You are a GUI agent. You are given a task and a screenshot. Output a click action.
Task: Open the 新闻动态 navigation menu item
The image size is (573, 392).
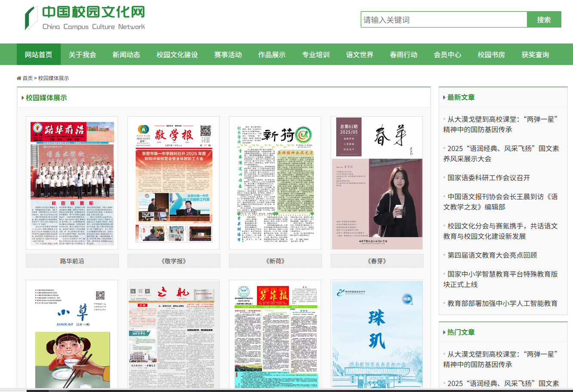126,55
